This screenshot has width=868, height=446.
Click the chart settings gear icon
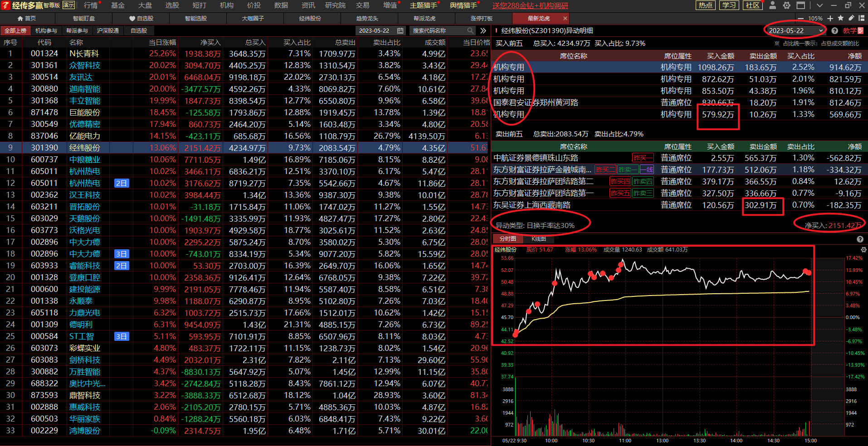click(x=863, y=250)
